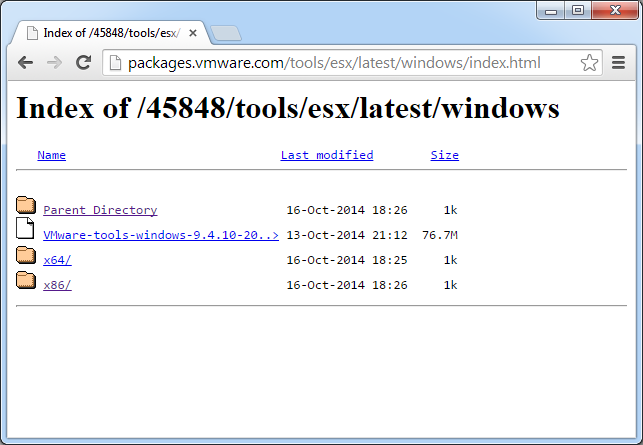643x445 pixels.
Task: Sort listing by Last modified column
Action: coord(327,155)
